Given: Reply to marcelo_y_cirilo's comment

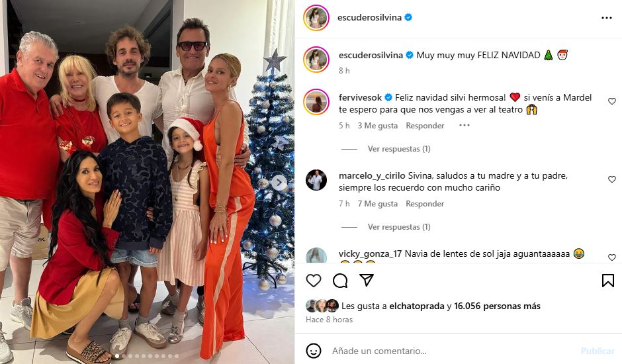Looking at the screenshot, I should point(425,204).
